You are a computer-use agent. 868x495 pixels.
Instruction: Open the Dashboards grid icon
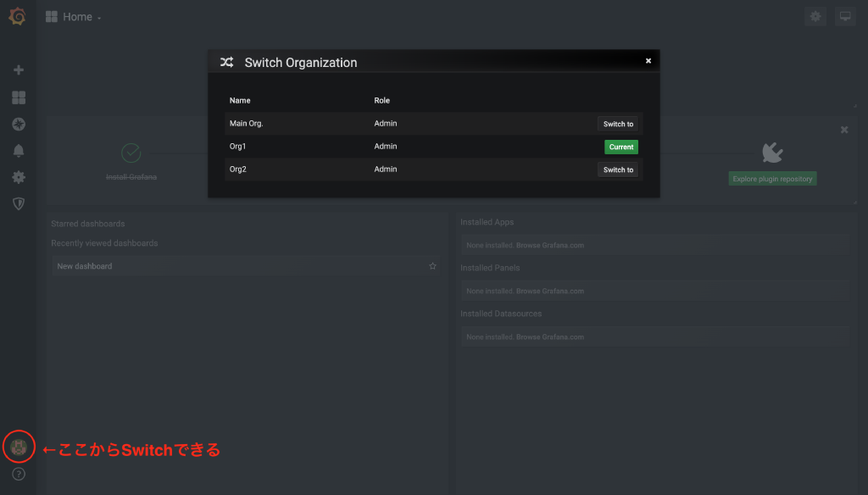[19, 97]
